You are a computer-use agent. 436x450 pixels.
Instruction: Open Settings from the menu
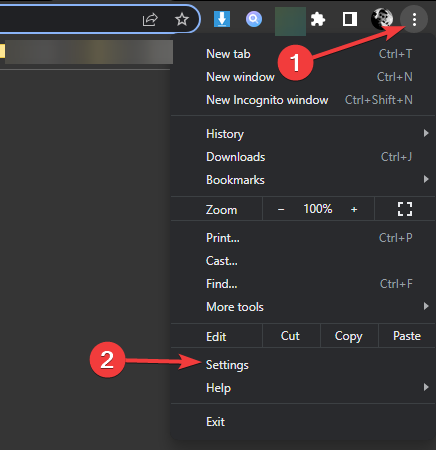(x=303, y=365)
